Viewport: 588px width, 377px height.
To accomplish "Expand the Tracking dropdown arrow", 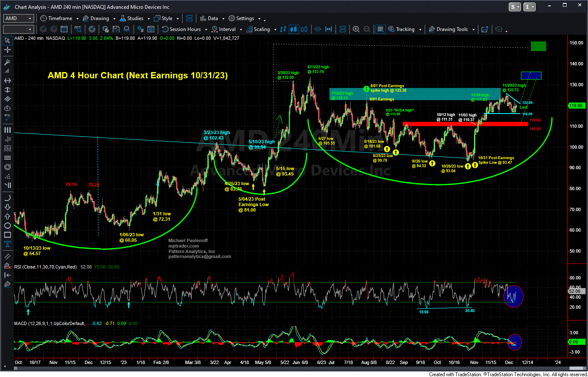I will 420,30.
